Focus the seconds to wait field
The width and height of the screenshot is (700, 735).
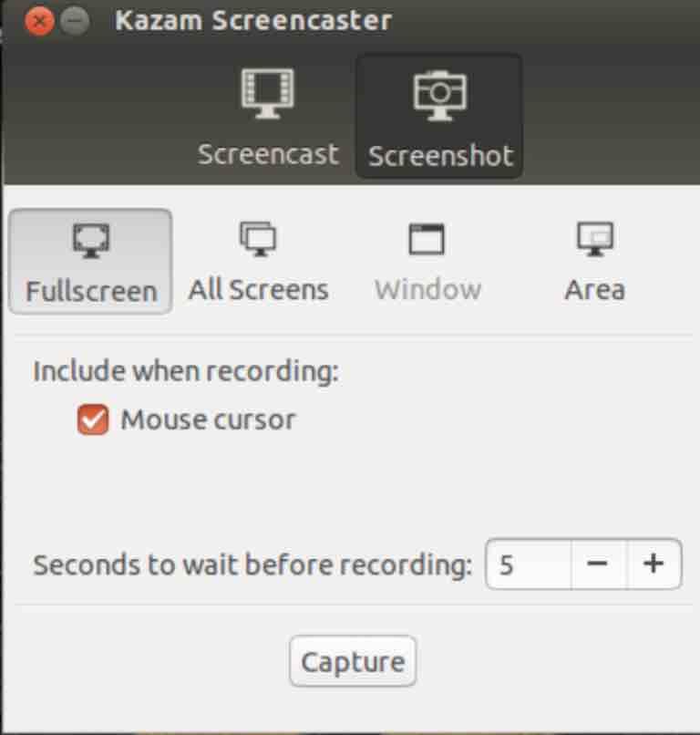coord(529,564)
